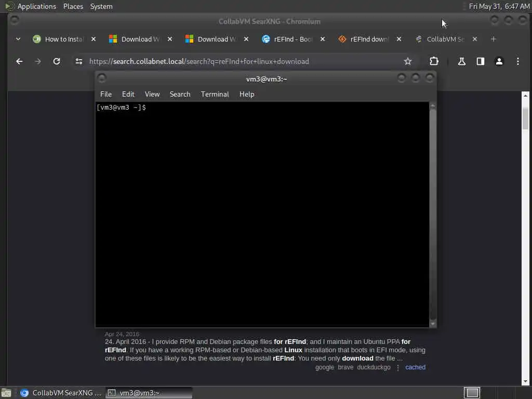532x399 pixels.
Task: Expand the tab search dropdown arrow
Action: coord(18,39)
